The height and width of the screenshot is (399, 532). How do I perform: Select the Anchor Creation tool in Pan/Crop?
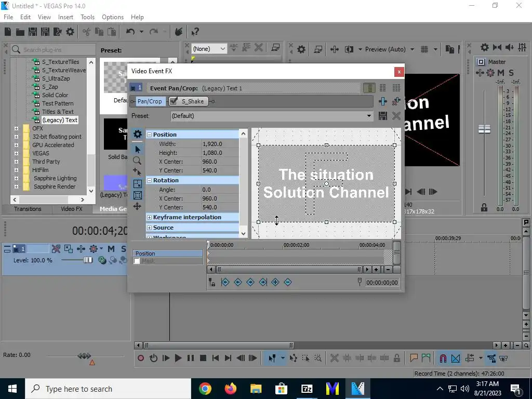137,171
